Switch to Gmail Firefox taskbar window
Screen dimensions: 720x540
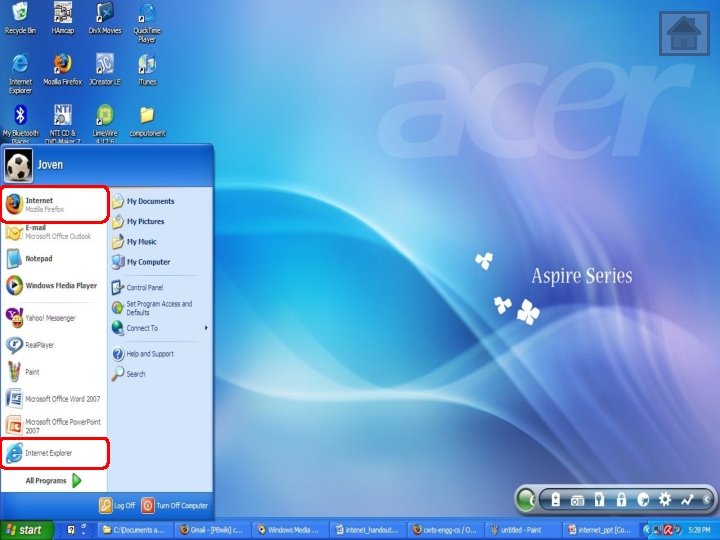(x=213, y=530)
